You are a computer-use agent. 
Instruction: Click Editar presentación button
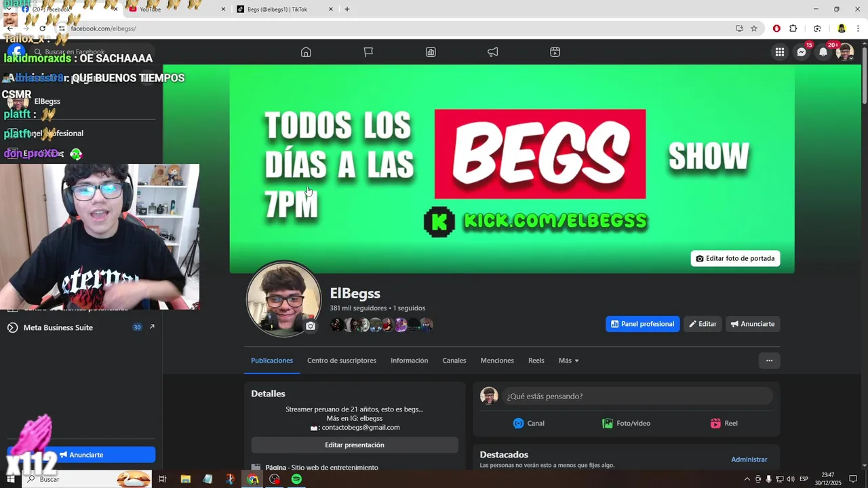click(355, 445)
